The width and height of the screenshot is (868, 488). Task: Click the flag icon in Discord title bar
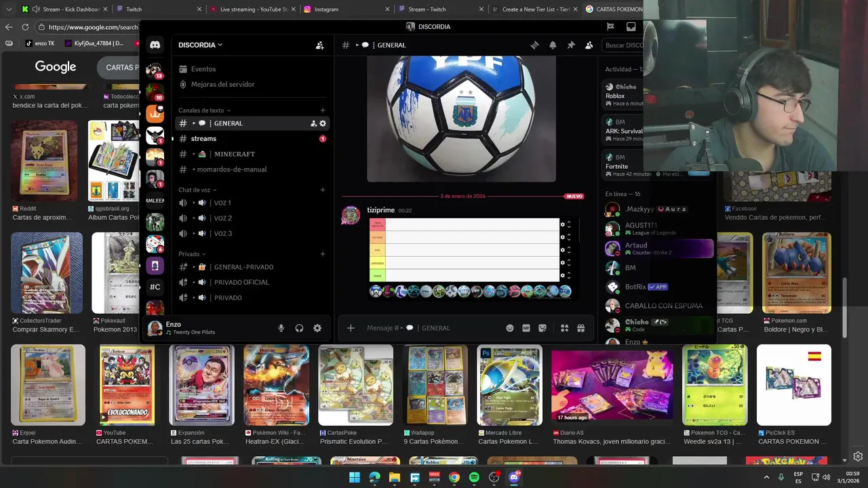tap(610, 26)
